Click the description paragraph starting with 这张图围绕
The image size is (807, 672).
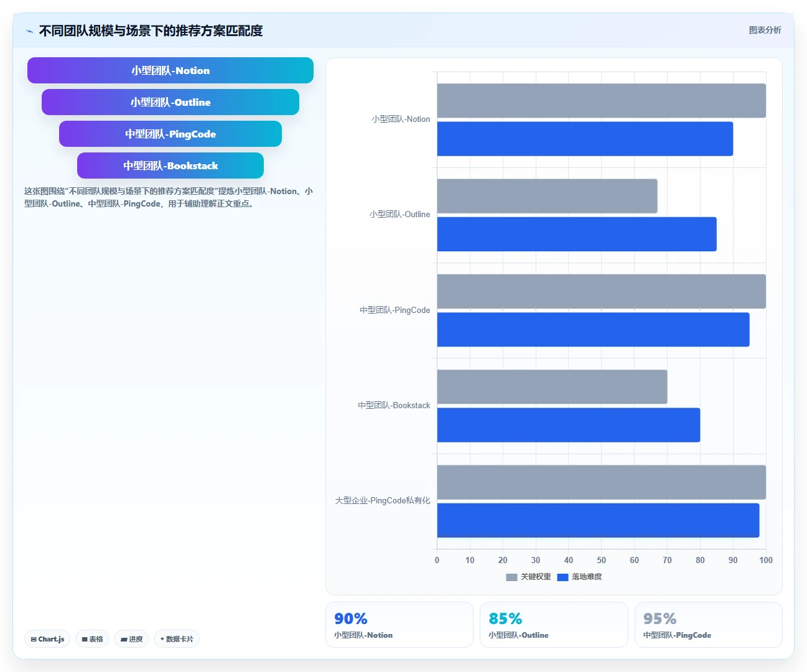pyautogui.click(x=169, y=197)
